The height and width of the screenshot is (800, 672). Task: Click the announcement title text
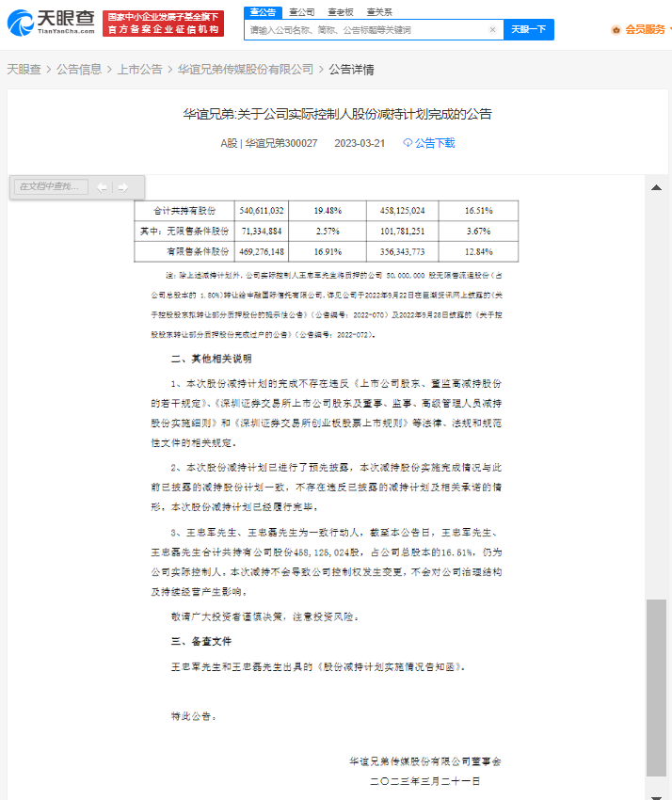(337, 114)
